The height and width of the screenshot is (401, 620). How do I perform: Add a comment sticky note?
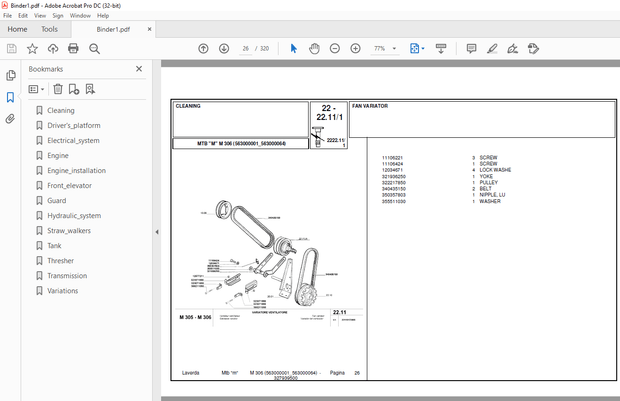[471, 49]
